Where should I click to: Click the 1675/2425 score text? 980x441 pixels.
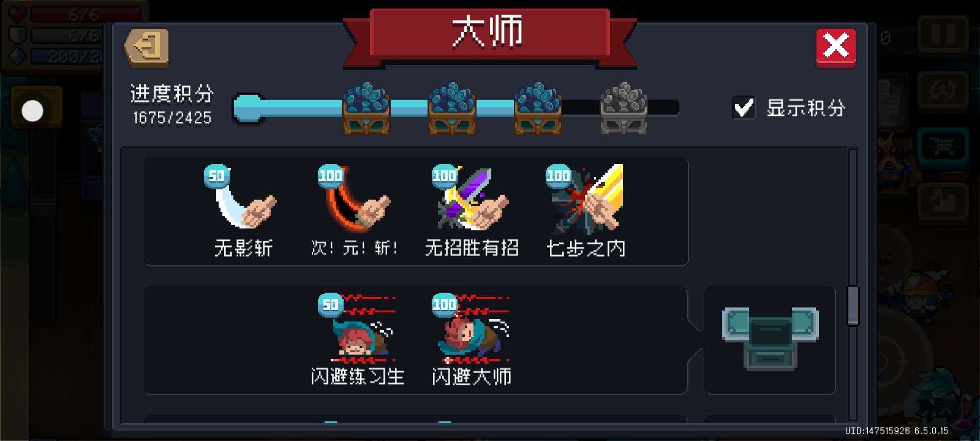coord(172,118)
